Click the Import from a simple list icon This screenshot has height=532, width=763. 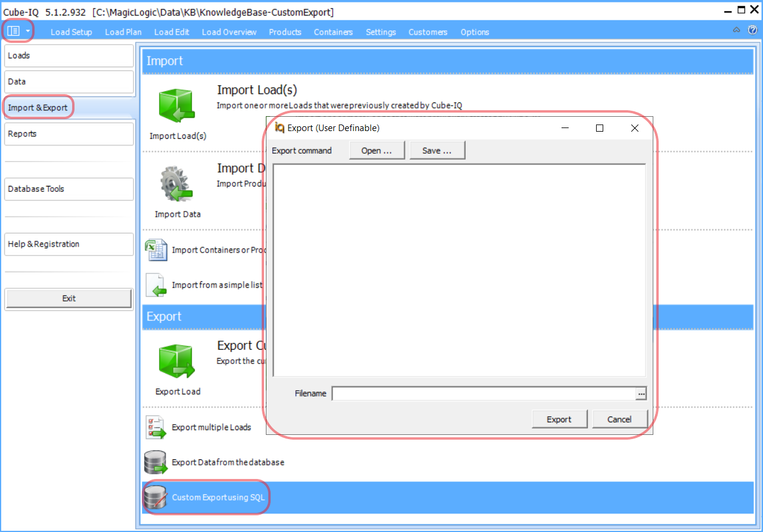pyautogui.click(x=156, y=285)
